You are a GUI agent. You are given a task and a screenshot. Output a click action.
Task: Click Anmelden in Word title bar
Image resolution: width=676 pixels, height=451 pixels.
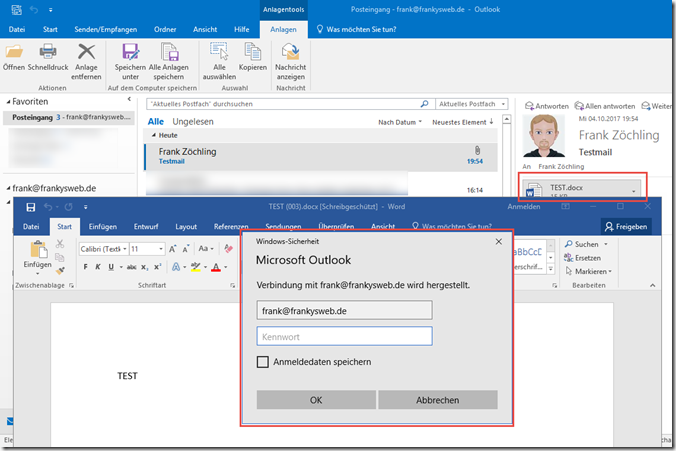[523, 207]
